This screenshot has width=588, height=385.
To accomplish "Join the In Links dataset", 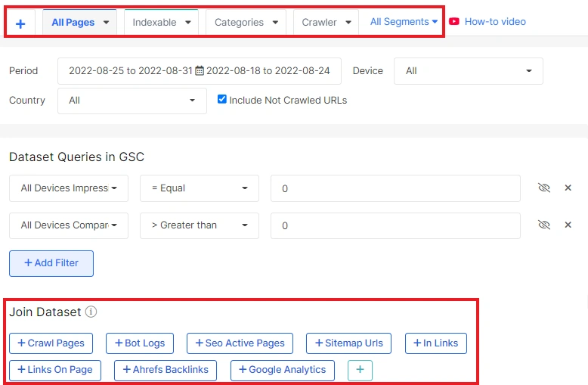I will coord(436,343).
